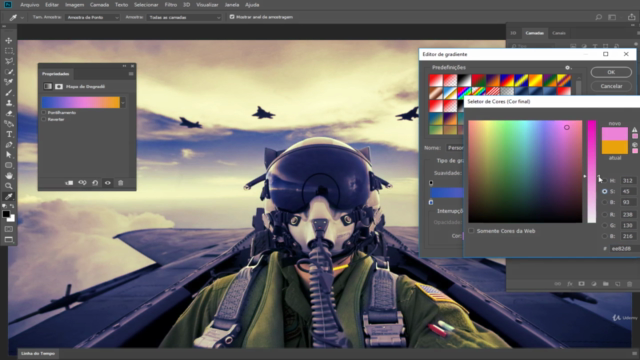
Task: Toggle adjustment visibility eye in Propriedades
Action: click(x=108, y=183)
